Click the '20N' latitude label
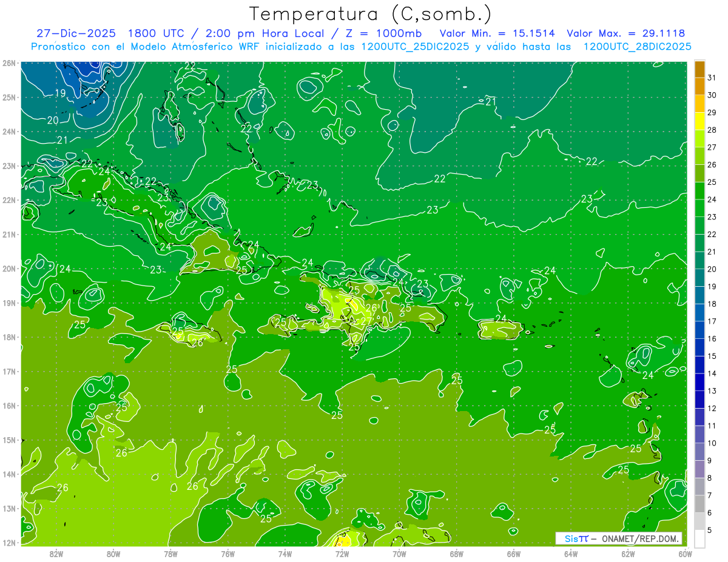This screenshot has height=562, width=728. click(x=8, y=269)
